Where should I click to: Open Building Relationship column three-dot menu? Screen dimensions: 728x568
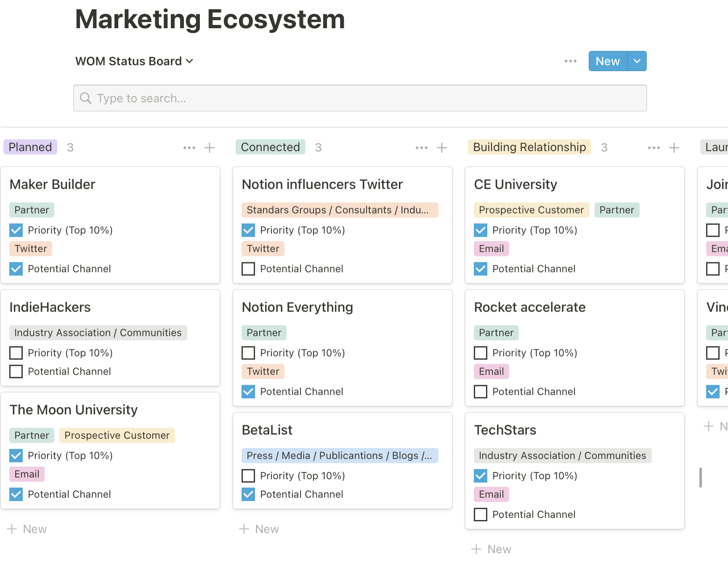pyautogui.click(x=654, y=147)
